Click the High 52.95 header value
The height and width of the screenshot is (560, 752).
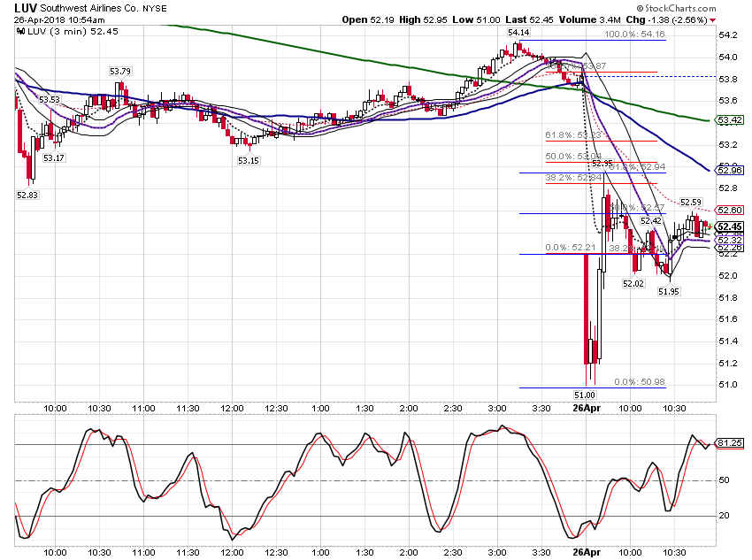coord(423,19)
